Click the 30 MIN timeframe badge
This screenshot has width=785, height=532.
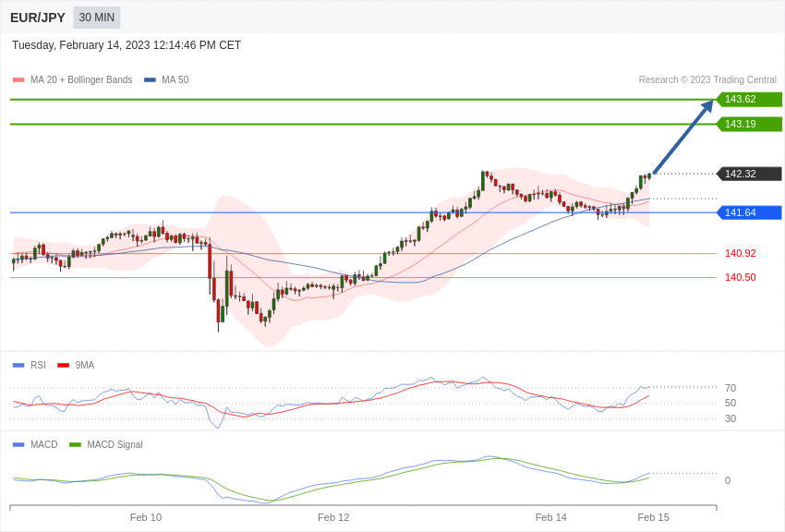tap(97, 18)
